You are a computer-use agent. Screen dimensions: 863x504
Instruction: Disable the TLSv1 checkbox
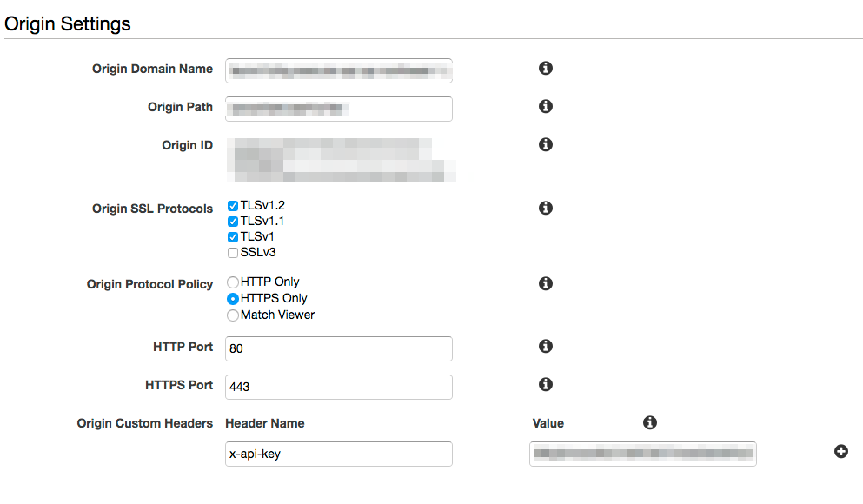click(233, 237)
